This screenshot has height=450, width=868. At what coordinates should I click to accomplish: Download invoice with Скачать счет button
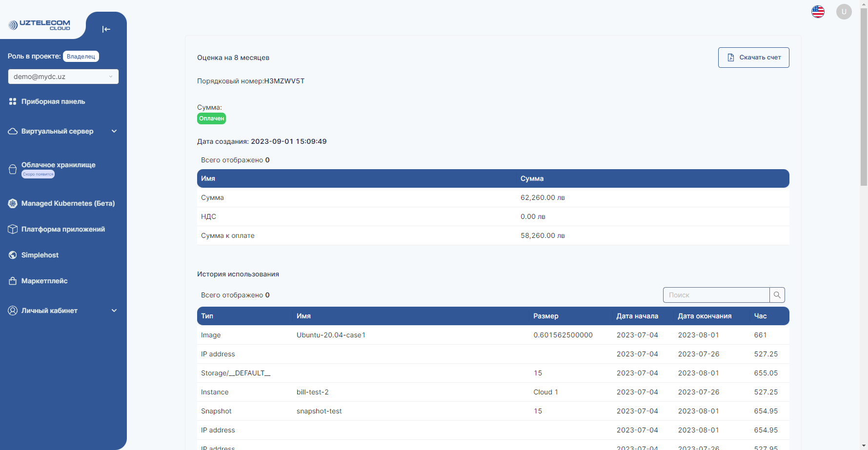coord(753,58)
